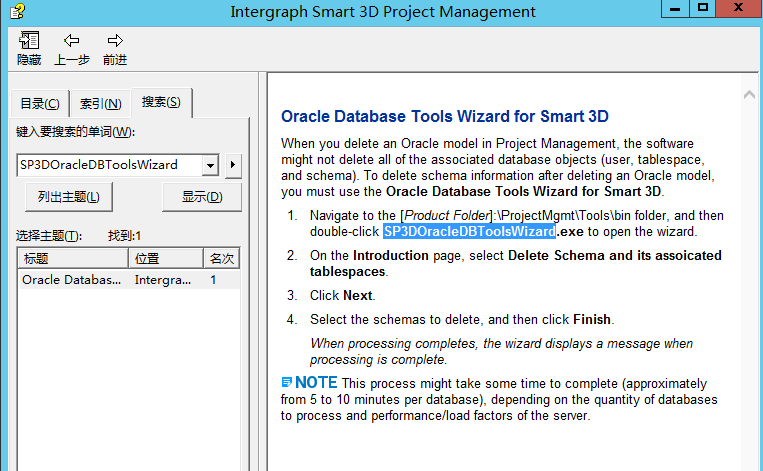Select the Oracle Databas... result row
The width and height of the screenshot is (763, 471).
click(129, 280)
